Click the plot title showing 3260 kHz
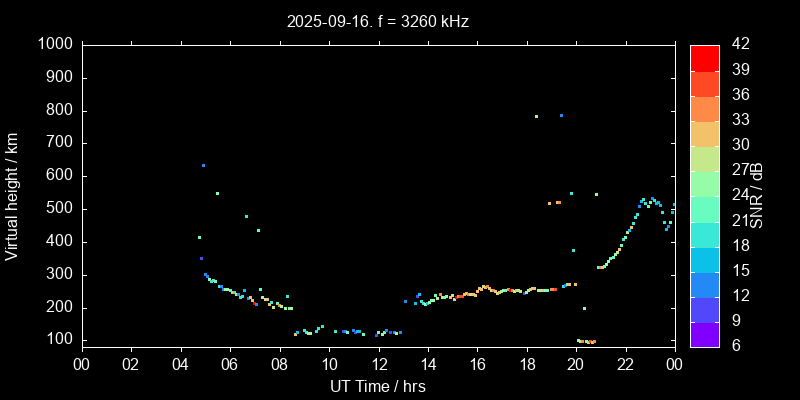800x400 pixels. pyautogui.click(x=377, y=20)
